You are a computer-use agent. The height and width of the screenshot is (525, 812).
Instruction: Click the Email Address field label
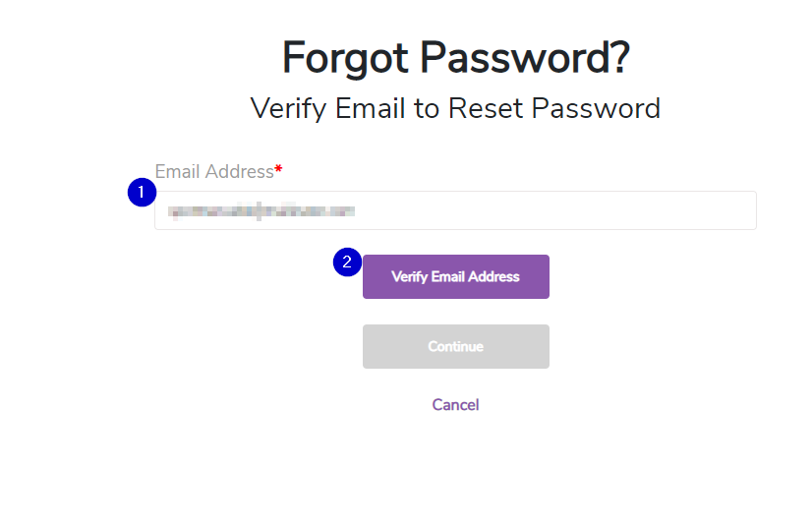213,172
